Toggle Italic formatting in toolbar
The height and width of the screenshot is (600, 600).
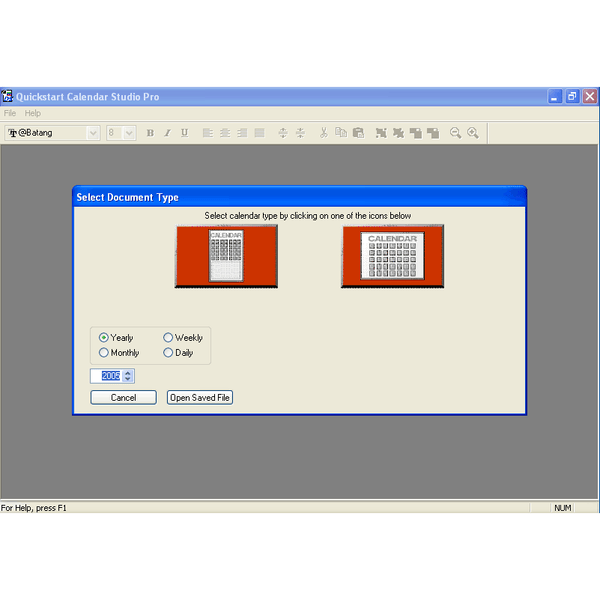[x=168, y=133]
